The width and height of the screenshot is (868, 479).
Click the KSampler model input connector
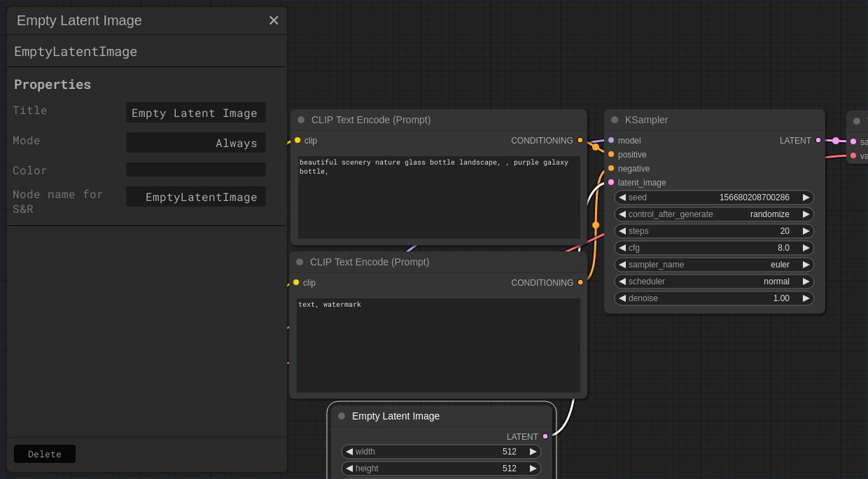611,140
